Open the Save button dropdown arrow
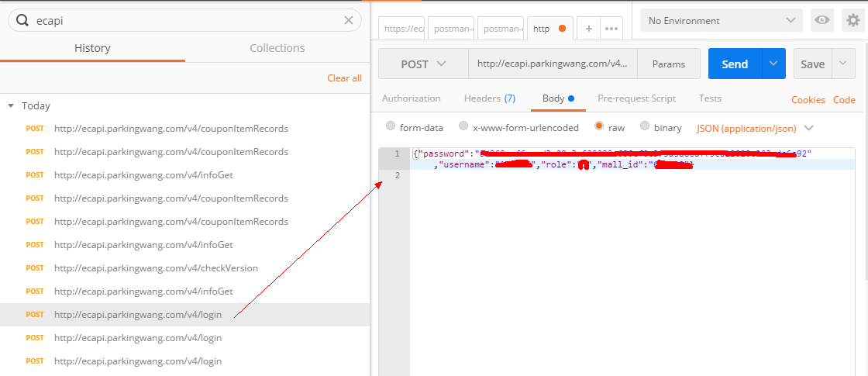 click(843, 64)
